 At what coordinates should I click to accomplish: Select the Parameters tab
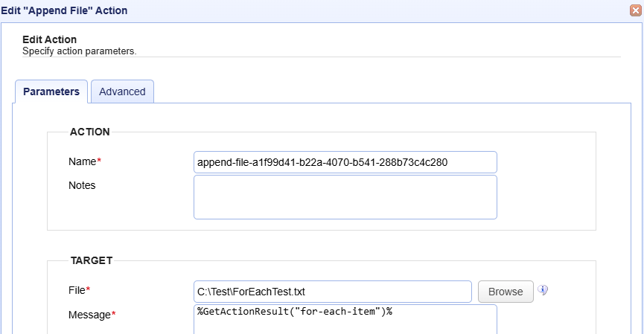(51, 91)
